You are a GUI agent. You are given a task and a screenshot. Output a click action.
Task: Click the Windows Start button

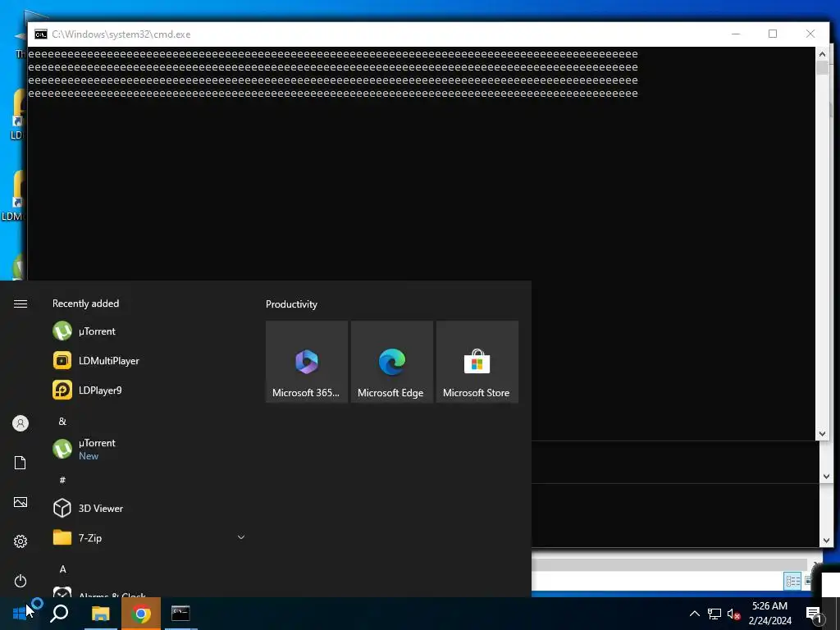pyautogui.click(x=20, y=613)
